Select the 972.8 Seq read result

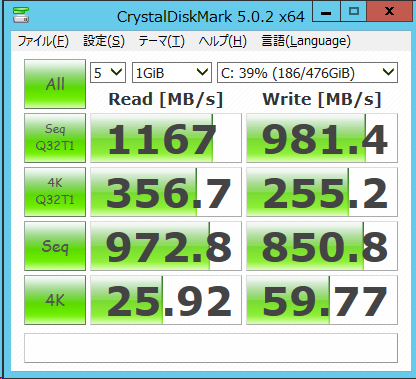(x=166, y=246)
